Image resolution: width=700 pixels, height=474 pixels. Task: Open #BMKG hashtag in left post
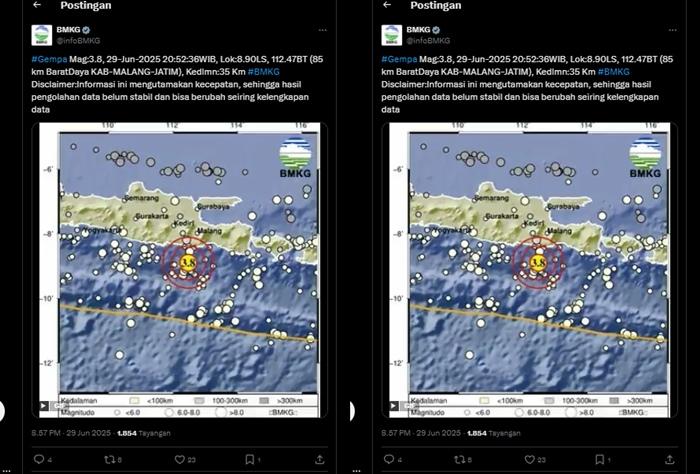[263, 71]
